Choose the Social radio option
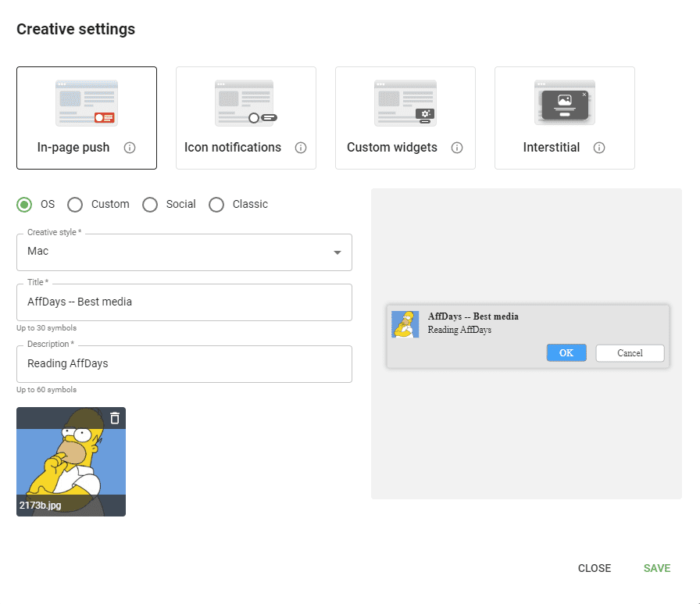 150,205
